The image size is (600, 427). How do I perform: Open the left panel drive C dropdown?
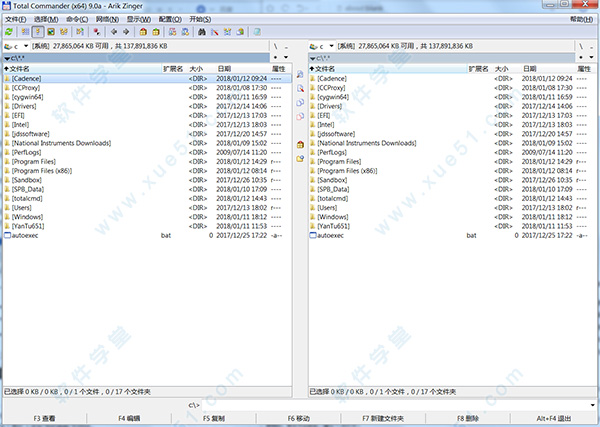(17, 46)
